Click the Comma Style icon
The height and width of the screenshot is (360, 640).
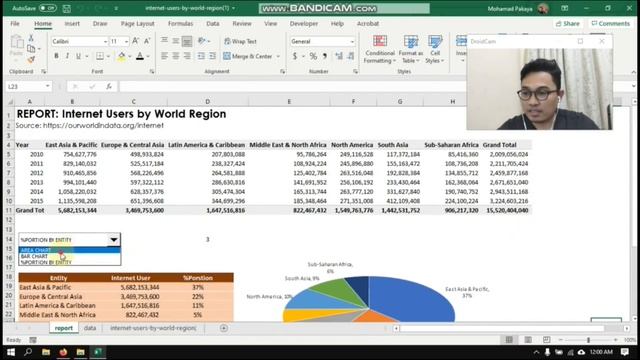point(325,56)
